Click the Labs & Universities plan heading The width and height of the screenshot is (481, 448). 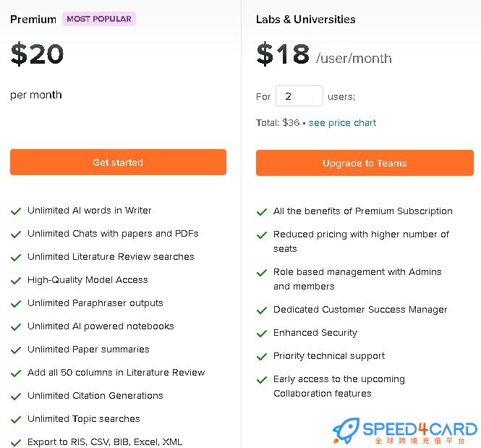tap(305, 20)
